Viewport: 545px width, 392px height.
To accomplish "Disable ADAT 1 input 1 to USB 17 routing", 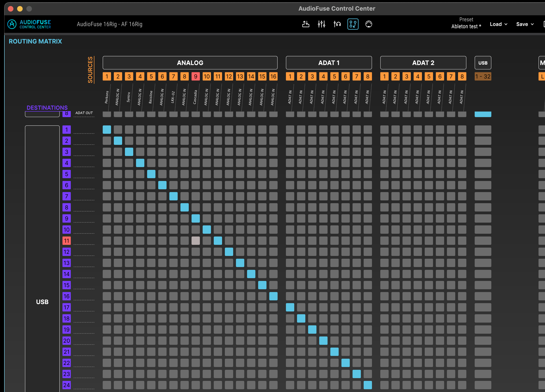I will pos(290,307).
